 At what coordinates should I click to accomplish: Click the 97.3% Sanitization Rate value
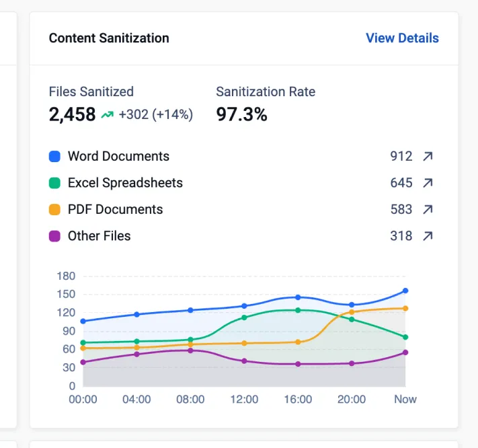coord(241,114)
